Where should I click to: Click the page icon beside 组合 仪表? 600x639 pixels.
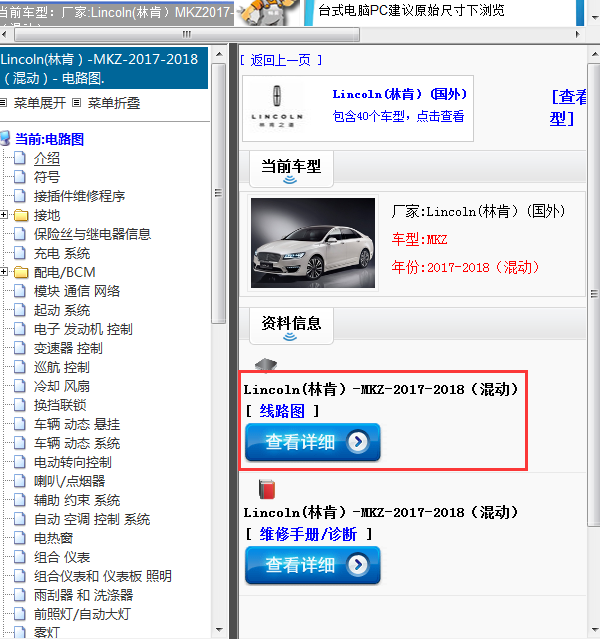tap(20, 557)
